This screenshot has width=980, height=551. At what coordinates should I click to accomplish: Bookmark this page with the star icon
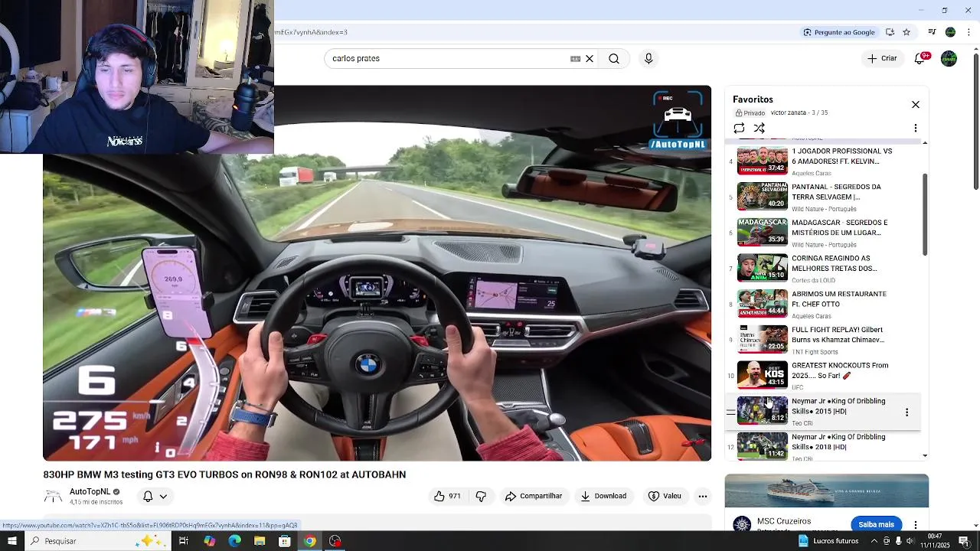pos(906,32)
